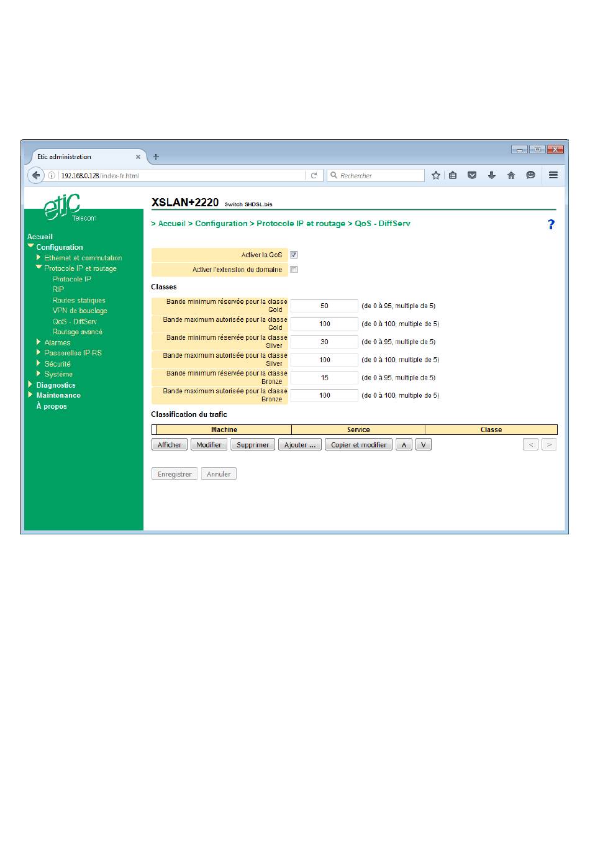Expand the Système section

click(x=39, y=373)
